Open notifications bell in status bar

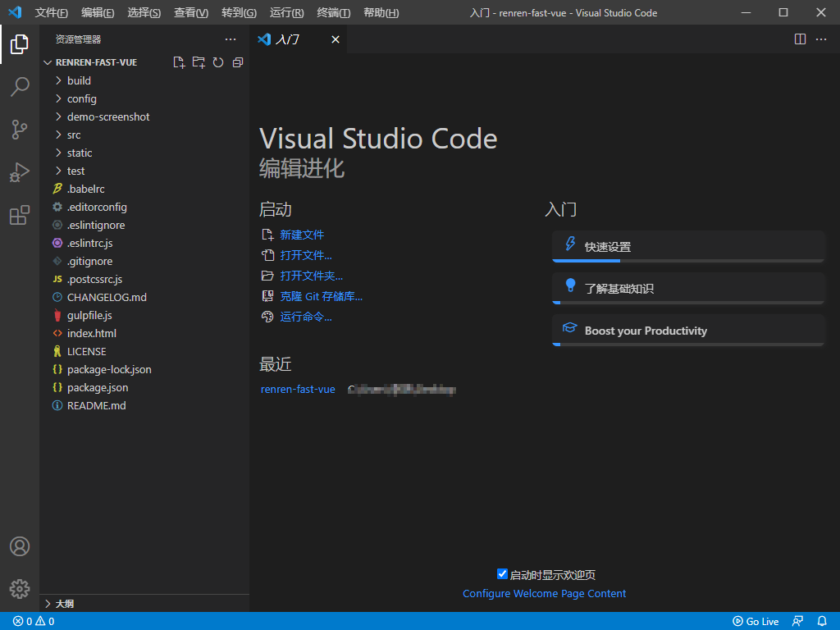[822, 622]
